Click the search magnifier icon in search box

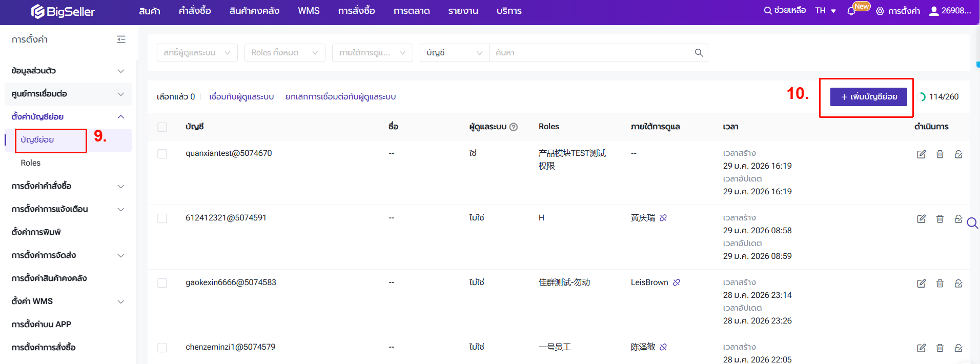pyautogui.click(x=699, y=53)
